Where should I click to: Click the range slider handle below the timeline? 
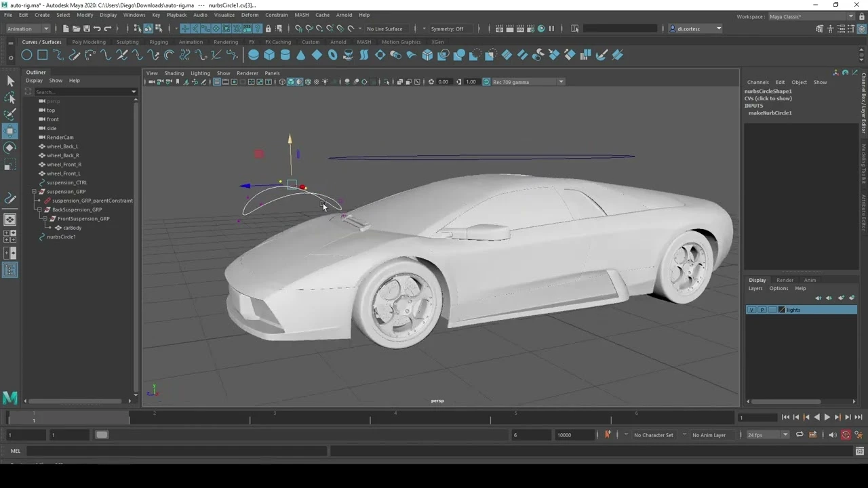[x=101, y=434]
